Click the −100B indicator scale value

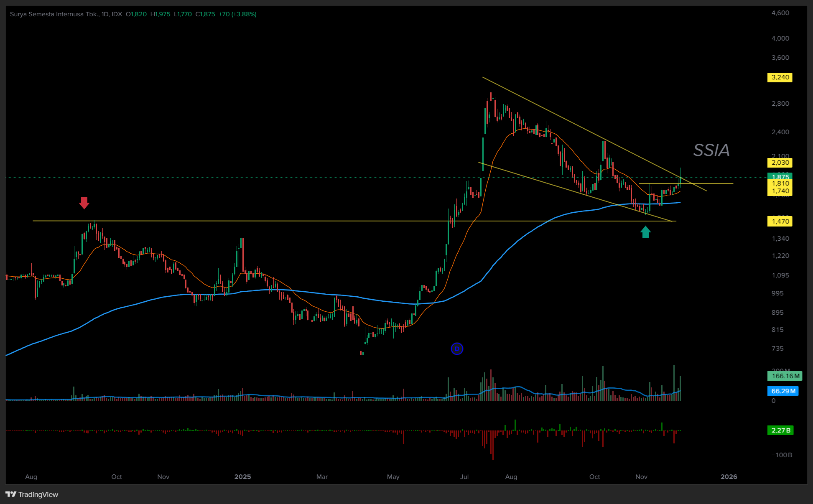click(781, 455)
